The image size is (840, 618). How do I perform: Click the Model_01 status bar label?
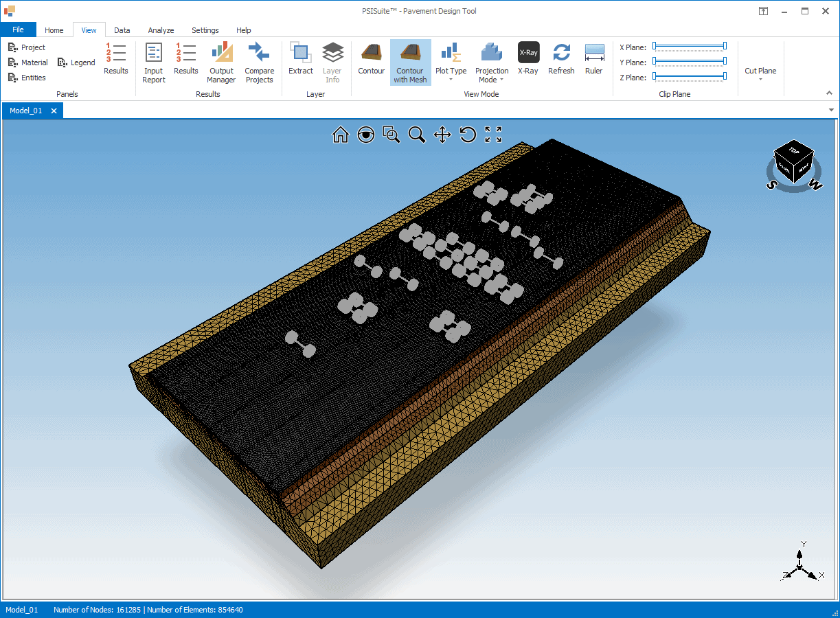click(21, 610)
